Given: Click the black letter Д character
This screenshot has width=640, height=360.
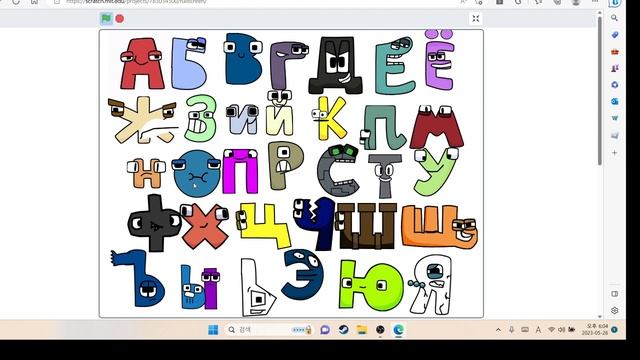Looking at the screenshot, I should point(336,65).
